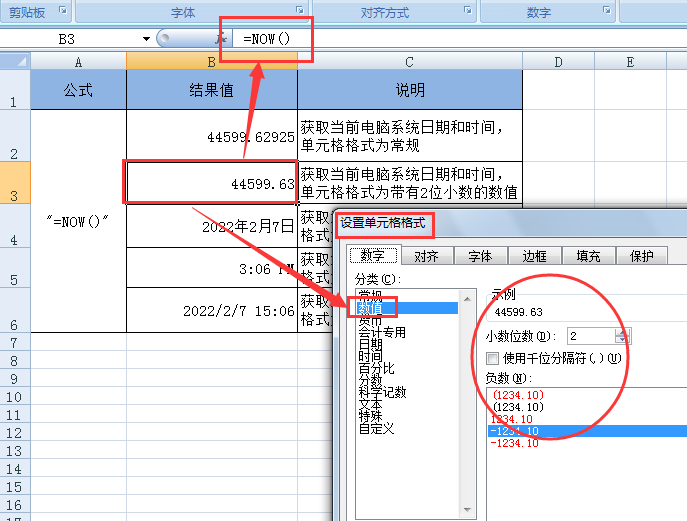Select row 1 header
Image resolution: width=687 pixels, height=521 pixels.
coord(15,90)
